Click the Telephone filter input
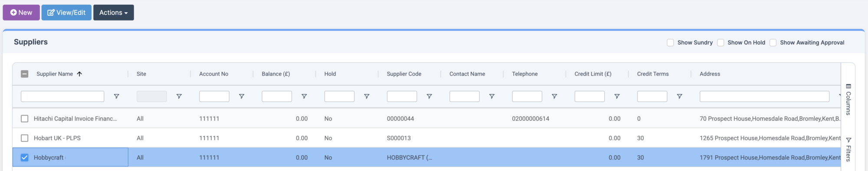Viewport: 868px width, 171px height. pos(527,96)
